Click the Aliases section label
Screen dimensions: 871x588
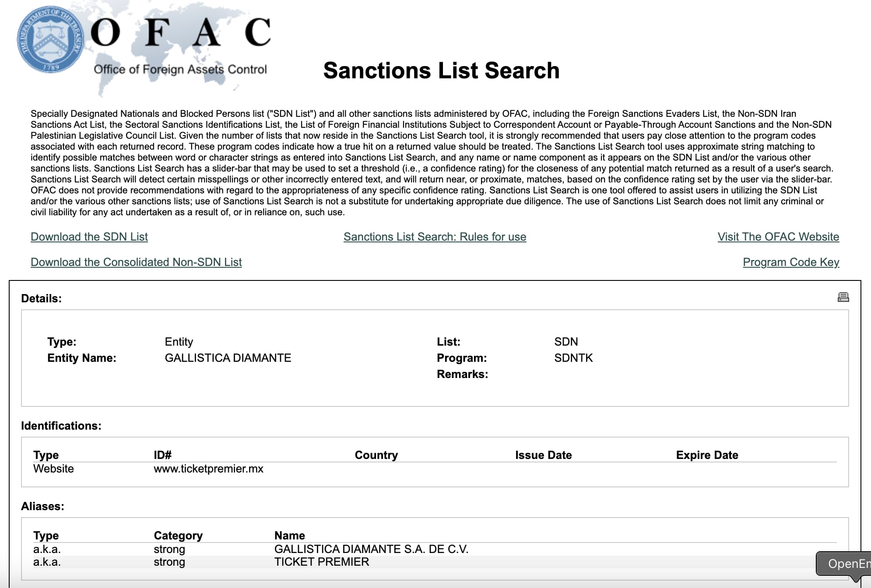(x=42, y=506)
